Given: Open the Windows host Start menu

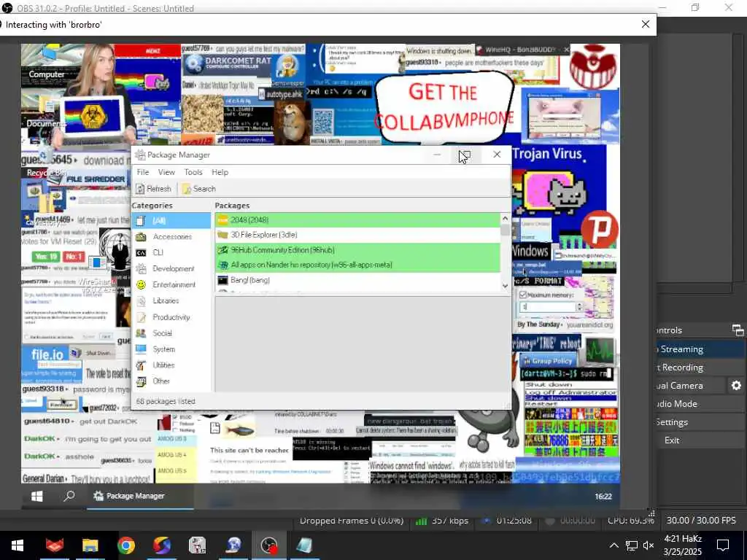Looking at the screenshot, I should tap(18, 545).
